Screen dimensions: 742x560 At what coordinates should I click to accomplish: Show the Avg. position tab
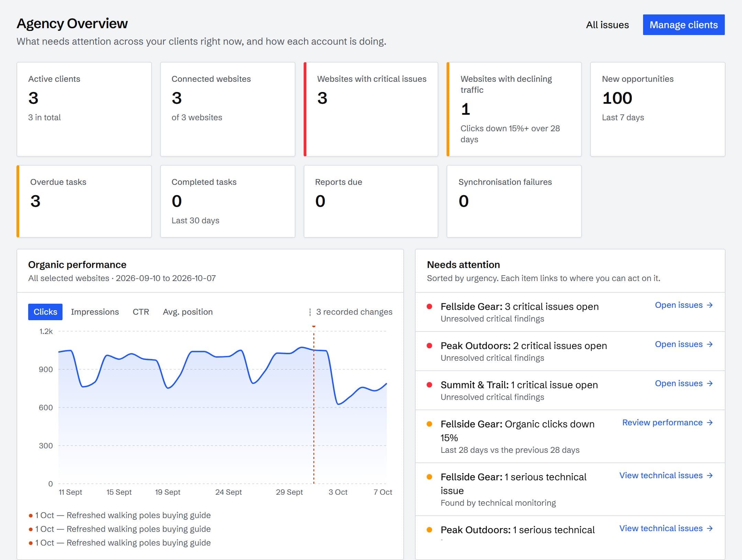(x=188, y=312)
